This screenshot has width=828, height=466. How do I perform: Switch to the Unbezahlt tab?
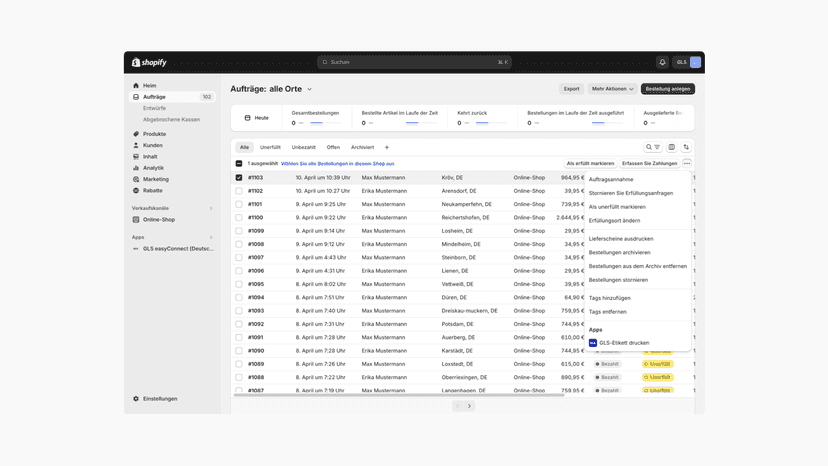304,147
